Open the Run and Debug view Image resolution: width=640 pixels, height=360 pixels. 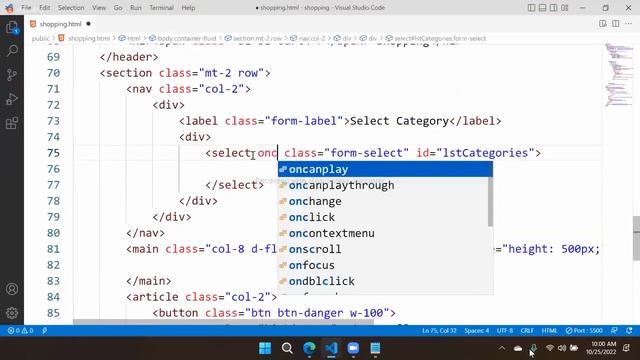click(x=12, y=99)
